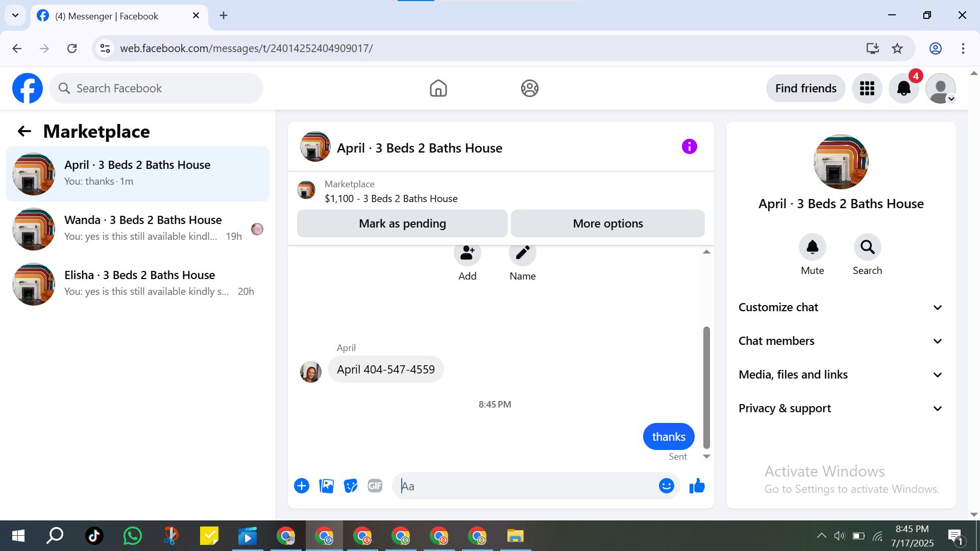Click the Mark as pending button
Screen dimensions: 980x551
click(402, 223)
